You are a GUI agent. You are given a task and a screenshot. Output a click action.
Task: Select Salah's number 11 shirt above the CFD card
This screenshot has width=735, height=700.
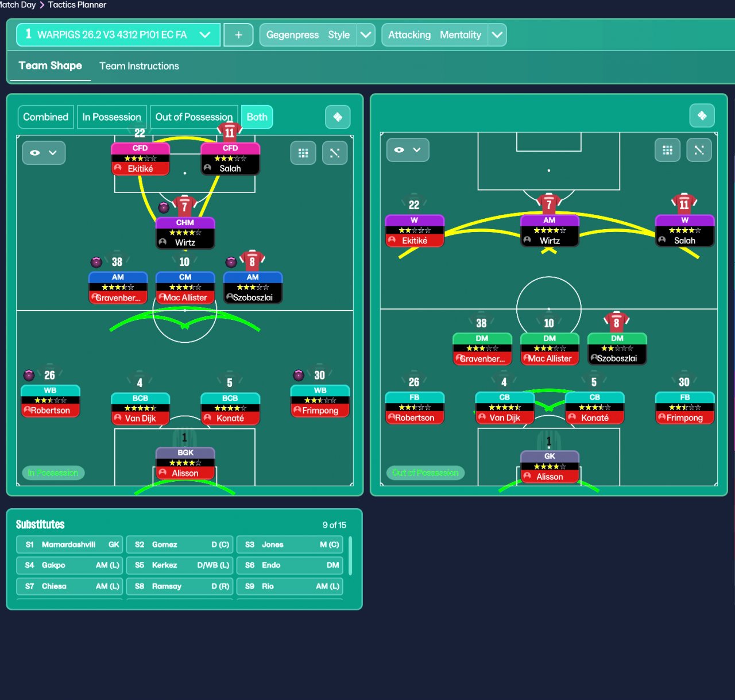[x=230, y=132]
